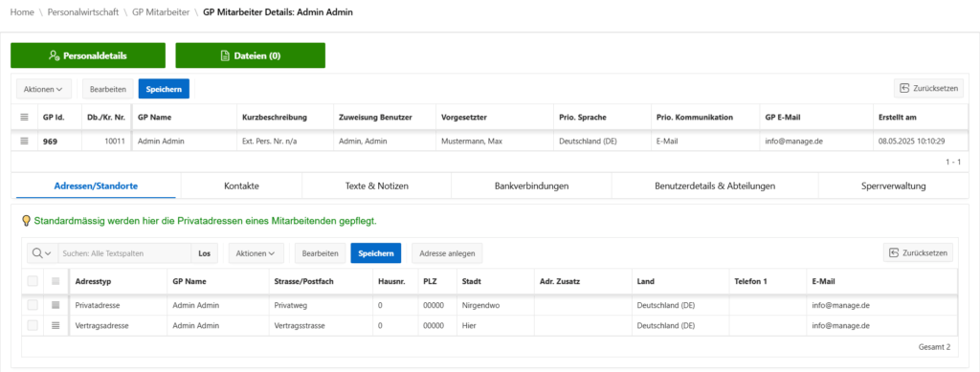Open the Dateien (0) files button
The image size is (980, 372).
coord(250,55)
